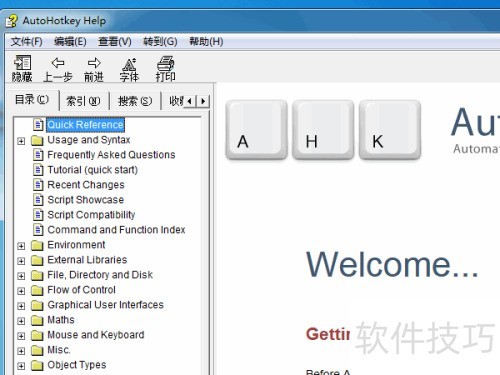Image resolution: width=500 pixels, height=375 pixels.
Task: Click the AutoHotkey Help title bar icon
Action: pos(12,21)
